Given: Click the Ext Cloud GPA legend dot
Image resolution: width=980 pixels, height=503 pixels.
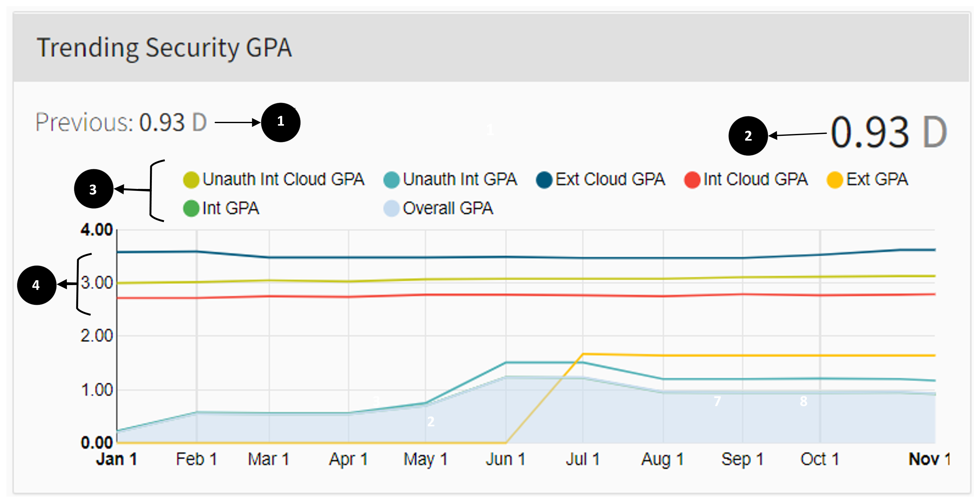Looking at the screenshot, I should click(x=544, y=180).
